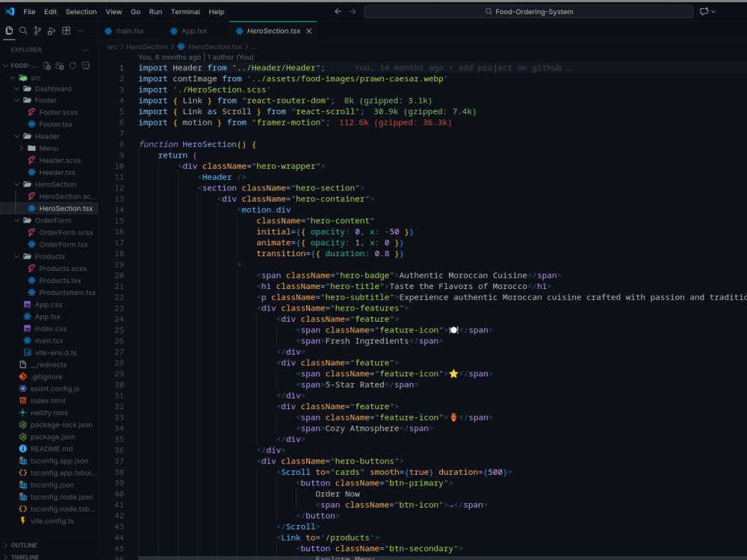Open .gitignore file
Screen dimensions: 747x560
(x=46, y=377)
